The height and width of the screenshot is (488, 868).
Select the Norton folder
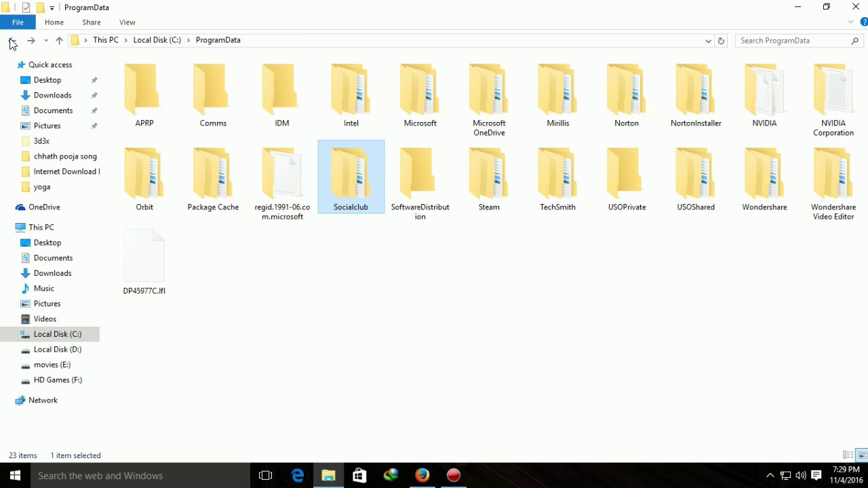pyautogui.click(x=627, y=96)
